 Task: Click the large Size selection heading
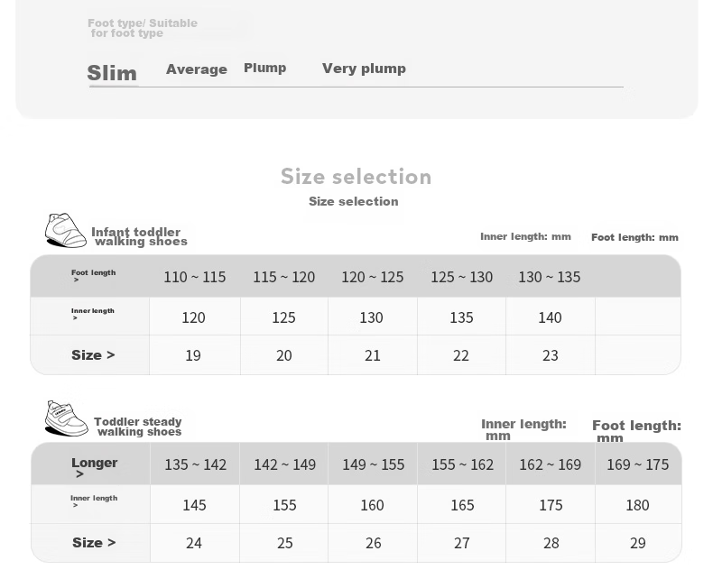pos(356,176)
